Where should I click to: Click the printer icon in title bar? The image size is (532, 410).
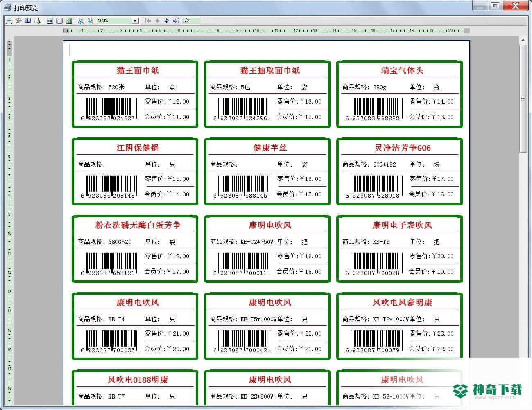pos(7,7)
